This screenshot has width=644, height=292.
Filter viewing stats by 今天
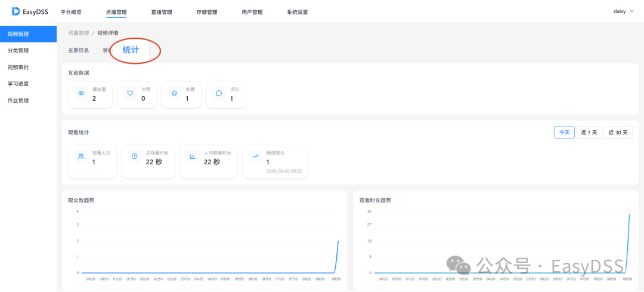[x=564, y=133]
